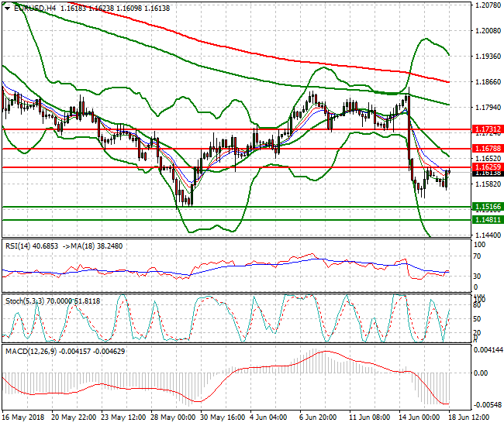504x426 pixels.
Task: Select the RSI(14) 40.6853 indicator label
Action: point(32,246)
